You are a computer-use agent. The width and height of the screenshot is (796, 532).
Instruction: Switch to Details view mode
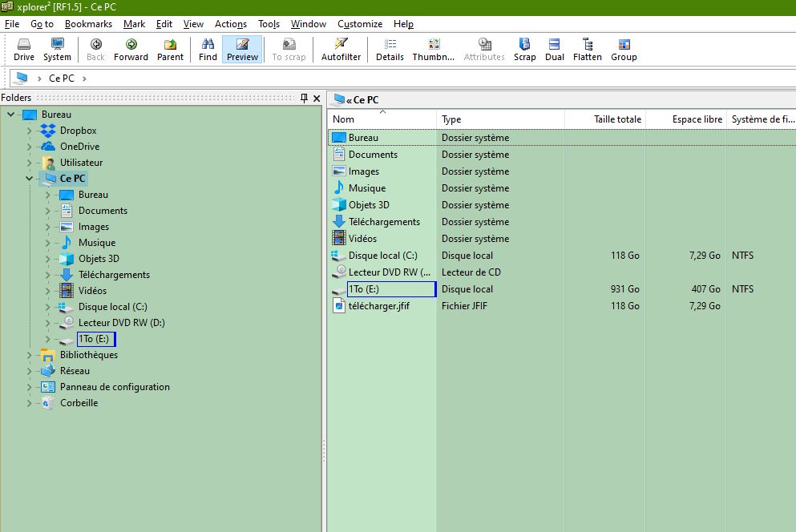click(x=390, y=49)
